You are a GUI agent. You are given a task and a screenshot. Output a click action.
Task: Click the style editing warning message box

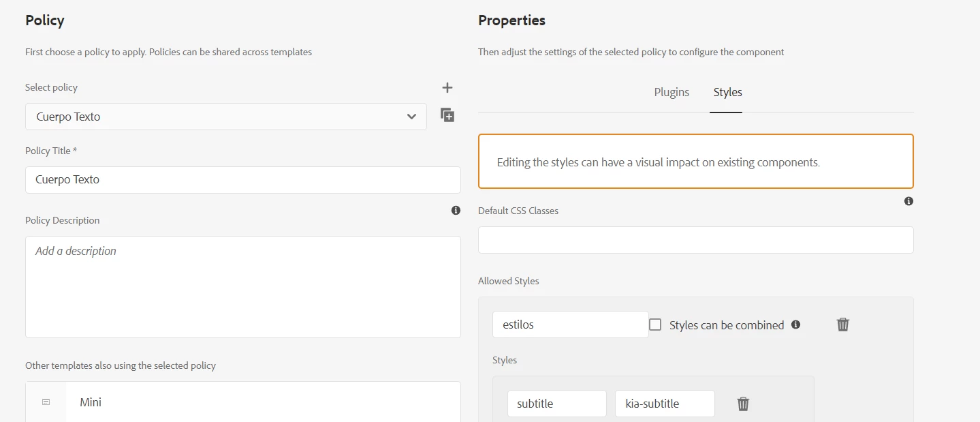click(x=695, y=162)
